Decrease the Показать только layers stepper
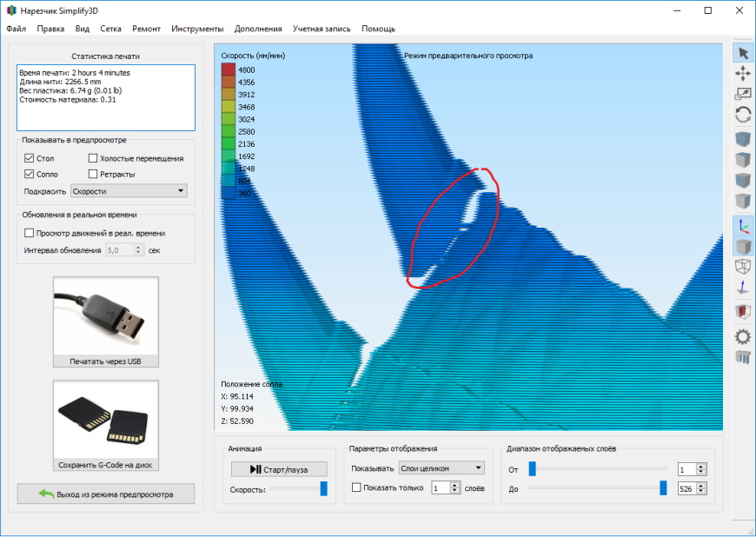 click(x=454, y=491)
